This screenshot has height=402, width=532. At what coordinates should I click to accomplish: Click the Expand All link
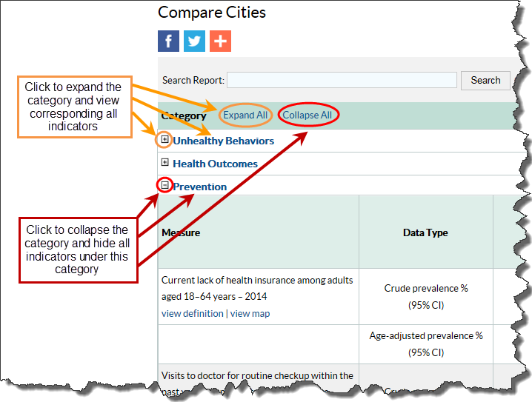pyautogui.click(x=245, y=115)
